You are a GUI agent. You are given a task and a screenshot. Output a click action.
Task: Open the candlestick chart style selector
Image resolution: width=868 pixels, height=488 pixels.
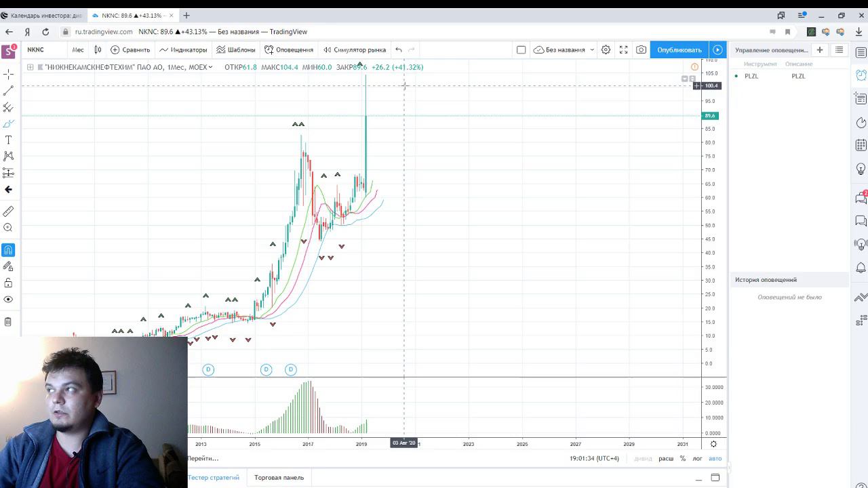point(98,49)
